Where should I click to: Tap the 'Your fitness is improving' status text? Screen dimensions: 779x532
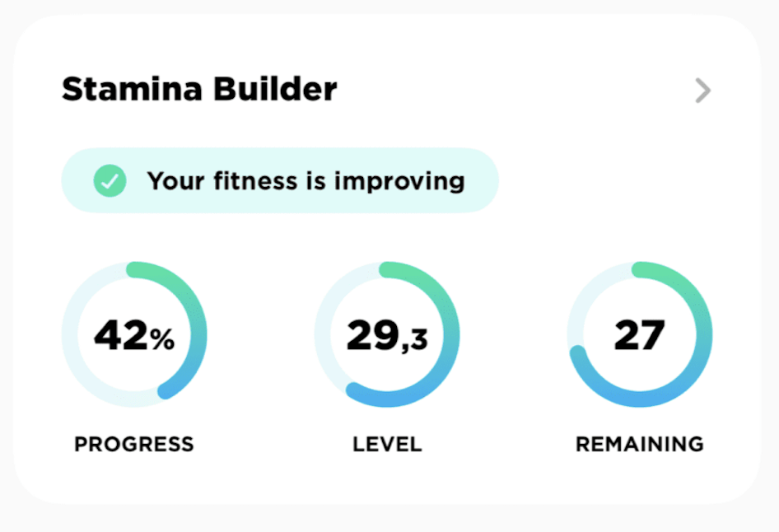coord(306,181)
